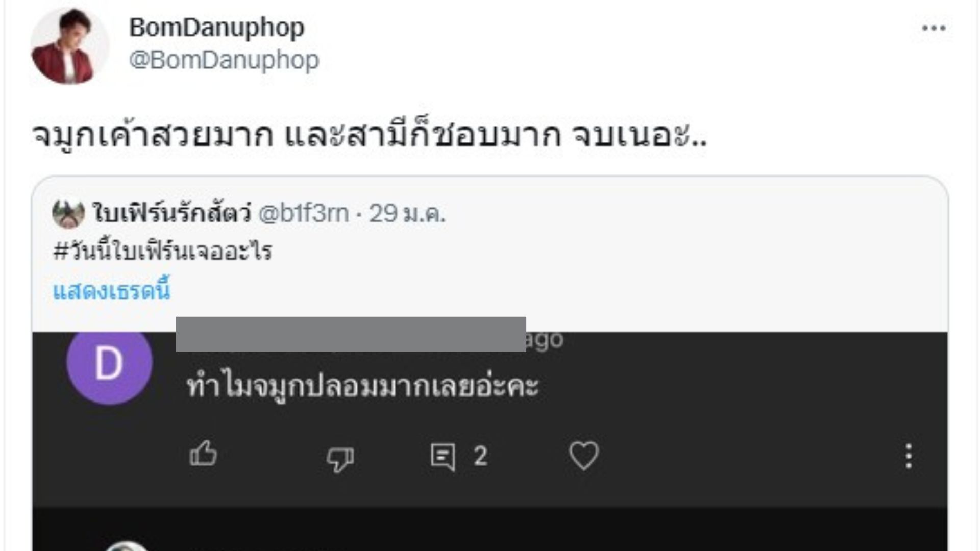Click the comment text ทำไมจมูกปลอมมากเลยอ่ะคะ
Image resolution: width=980 pixels, height=551 pixels.
362,386
